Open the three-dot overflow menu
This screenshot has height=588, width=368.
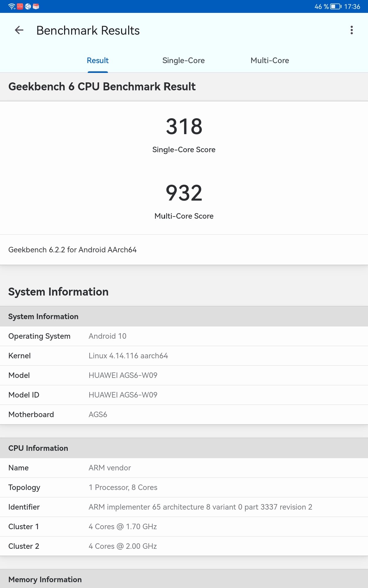[352, 30]
